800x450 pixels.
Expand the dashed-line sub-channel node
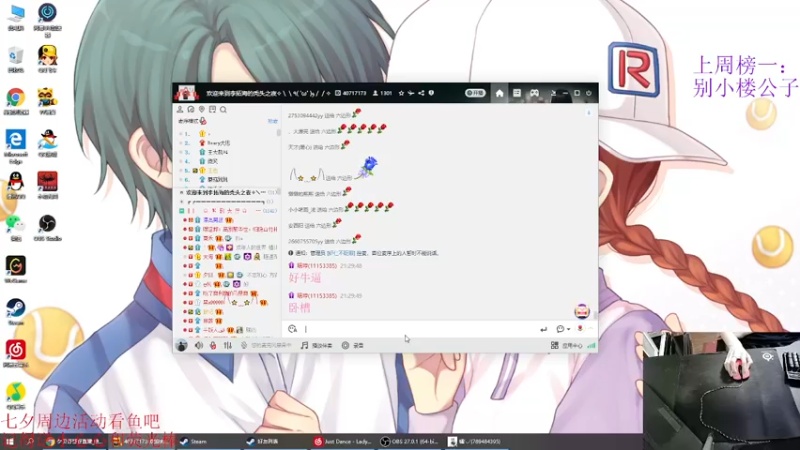coord(183,202)
